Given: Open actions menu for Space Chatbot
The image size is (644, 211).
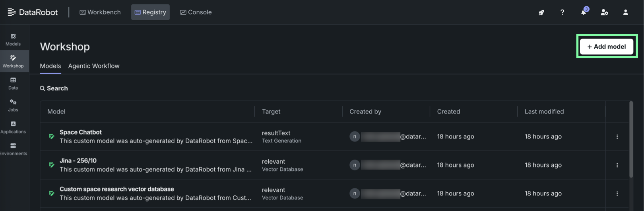Looking at the screenshot, I should tap(617, 137).
